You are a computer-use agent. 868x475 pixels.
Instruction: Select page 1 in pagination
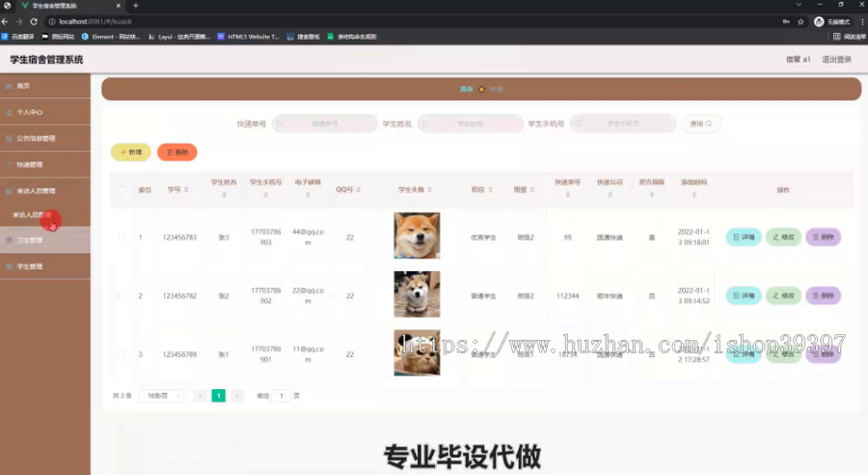(219, 396)
